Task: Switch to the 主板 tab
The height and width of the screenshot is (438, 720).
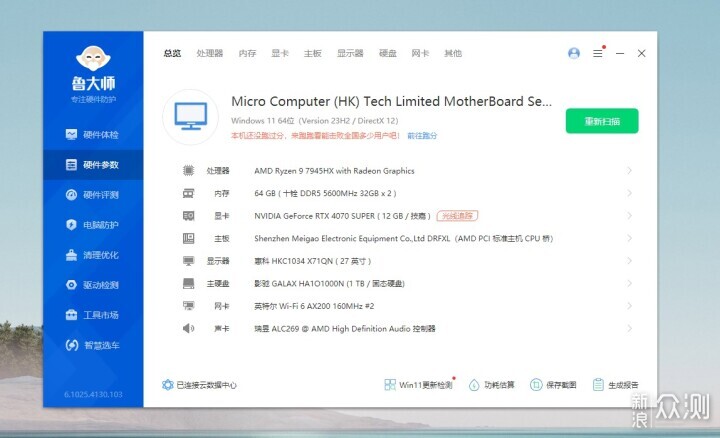Action: pos(313,53)
